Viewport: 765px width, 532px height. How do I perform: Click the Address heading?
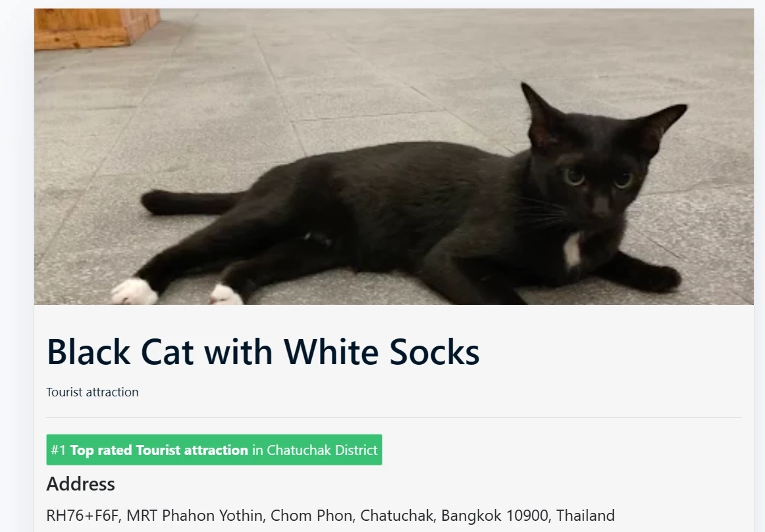(80, 484)
